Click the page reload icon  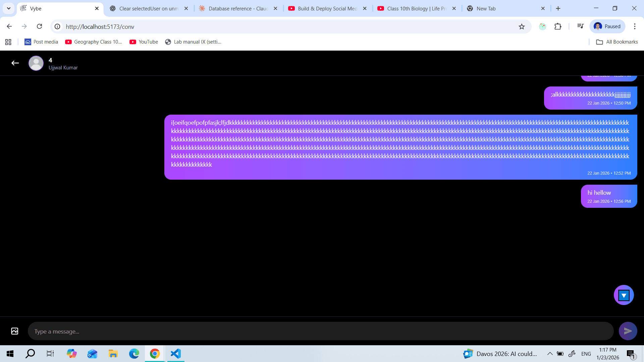(39, 26)
